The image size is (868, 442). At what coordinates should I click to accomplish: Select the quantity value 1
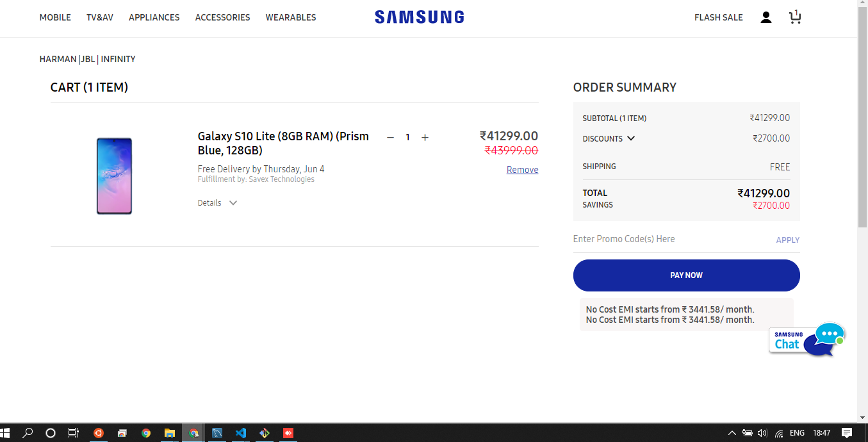click(x=407, y=137)
